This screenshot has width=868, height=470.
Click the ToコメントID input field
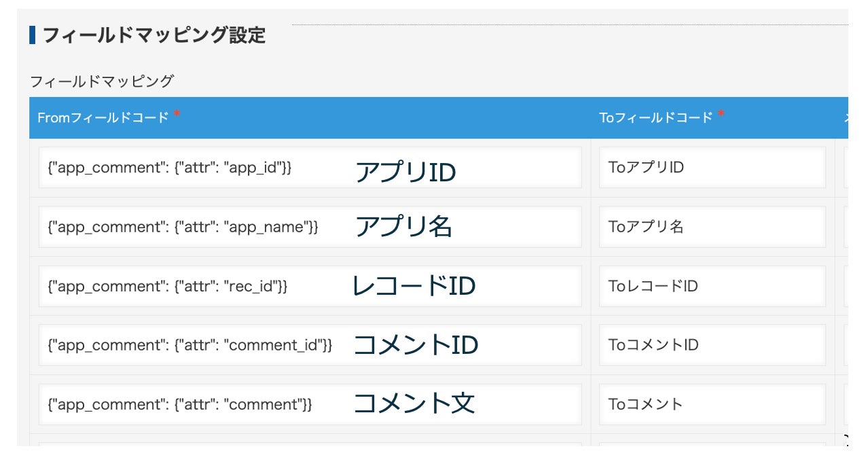(712, 346)
